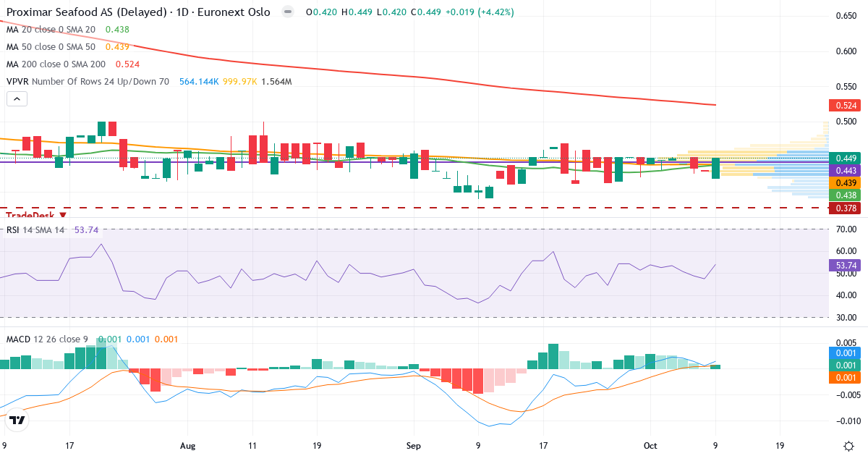Click the 0.439 value in the MA 50 legend
868x456 pixels.
click(x=117, y=46)
